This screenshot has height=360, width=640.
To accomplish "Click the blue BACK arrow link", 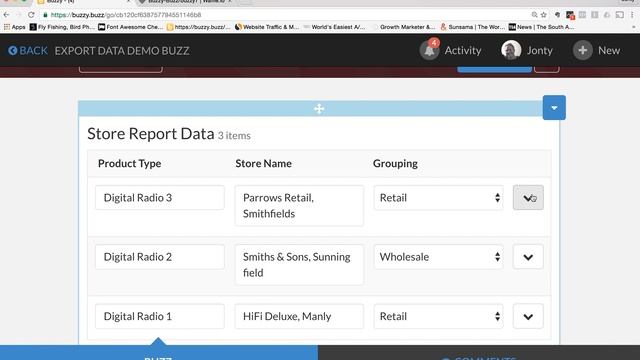I will tap(28, 51).
